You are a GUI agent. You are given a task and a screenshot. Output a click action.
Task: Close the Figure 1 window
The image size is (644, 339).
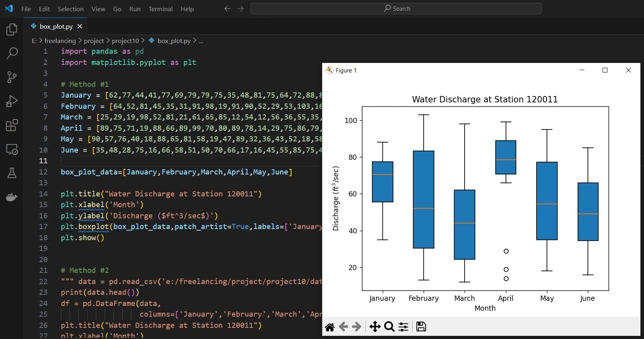click(628, 70)
